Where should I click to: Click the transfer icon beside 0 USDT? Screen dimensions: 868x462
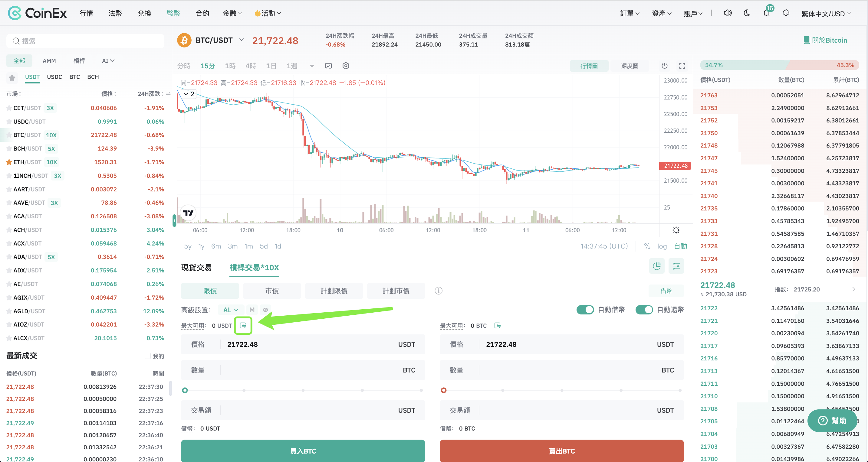pyautogui.click(x=243, y=326)
